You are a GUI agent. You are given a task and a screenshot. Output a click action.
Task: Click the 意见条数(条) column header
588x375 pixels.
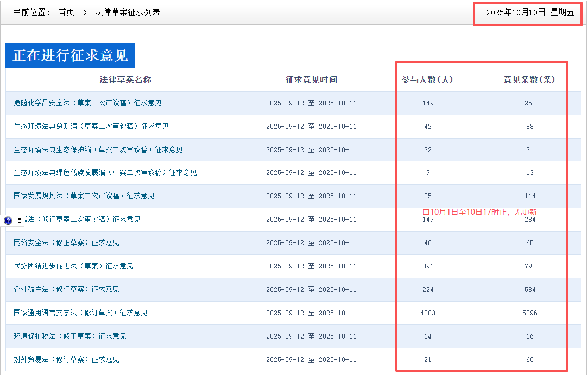pyautogui.click(x=529, y=79)
